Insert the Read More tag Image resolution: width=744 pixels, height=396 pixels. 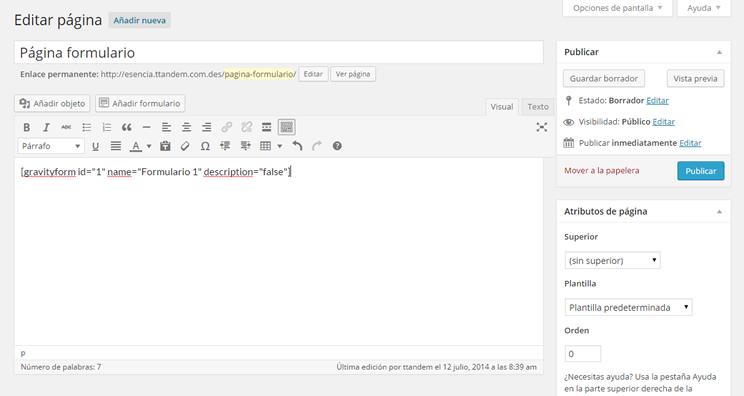tap(267, 127)
